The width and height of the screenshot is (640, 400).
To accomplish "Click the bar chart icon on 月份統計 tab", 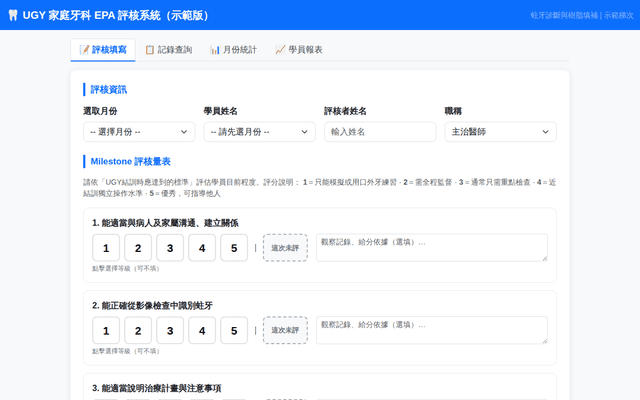I will (x=215, y=50).
